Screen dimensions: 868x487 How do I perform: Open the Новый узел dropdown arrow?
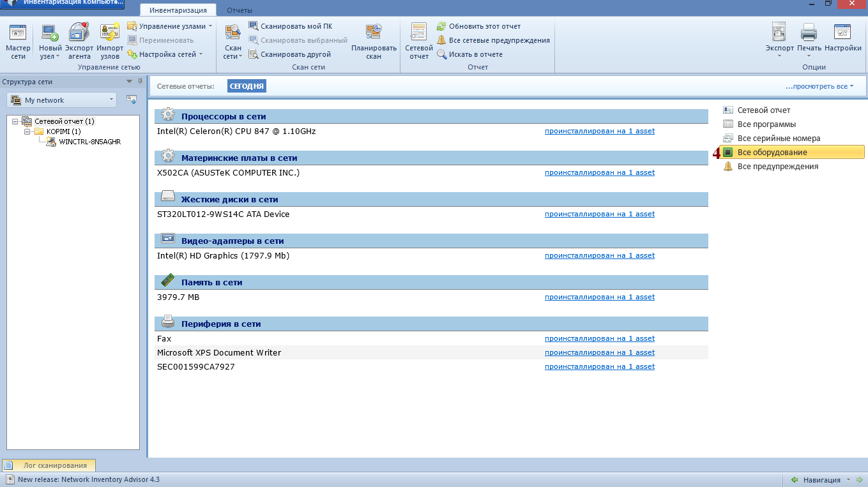pyautogui.click(x=57, y=56)
